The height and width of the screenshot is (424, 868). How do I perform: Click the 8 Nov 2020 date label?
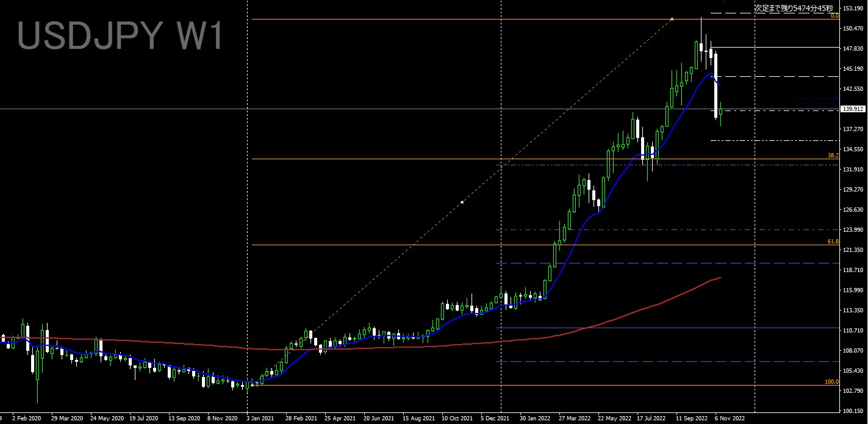(x=223, y=419)
